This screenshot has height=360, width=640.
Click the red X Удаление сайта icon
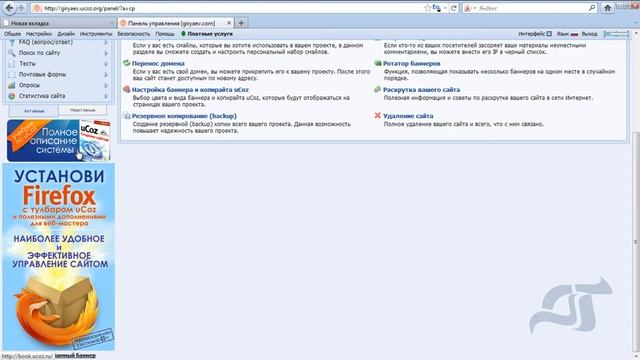(x=378, y=116)
